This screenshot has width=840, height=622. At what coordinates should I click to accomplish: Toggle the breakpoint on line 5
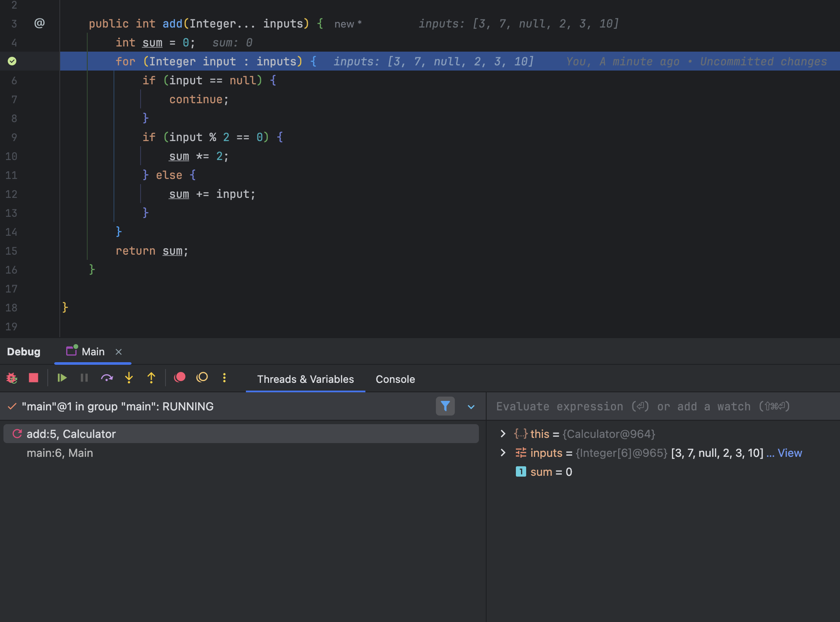tap(12, 61)
